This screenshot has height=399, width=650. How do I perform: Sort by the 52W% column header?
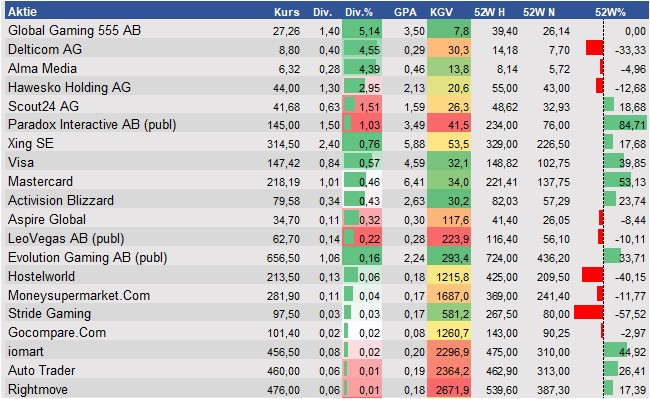(610, 12)
